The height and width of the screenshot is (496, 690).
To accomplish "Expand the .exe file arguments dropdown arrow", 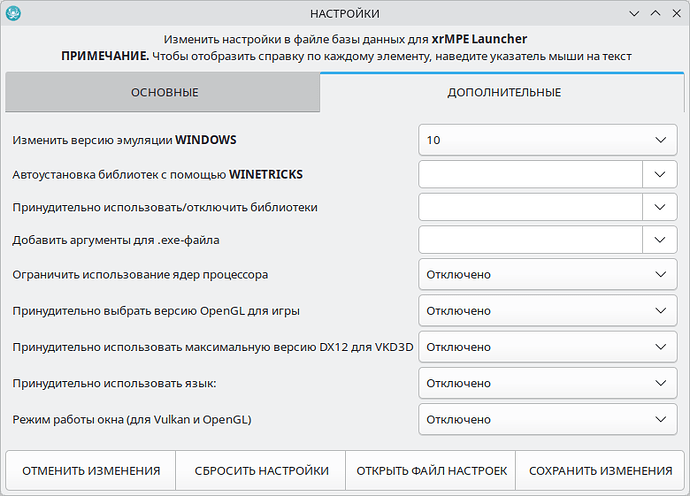I will [659, 240].
